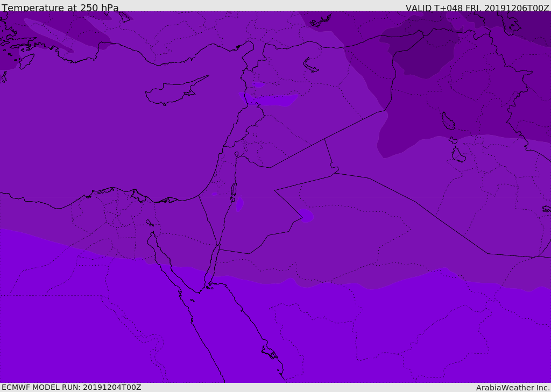Click the 'VALID T+048 FRI. 20191206T00Z' label
The height and width of the screenshot is (392, 551).
coord(477,8)
